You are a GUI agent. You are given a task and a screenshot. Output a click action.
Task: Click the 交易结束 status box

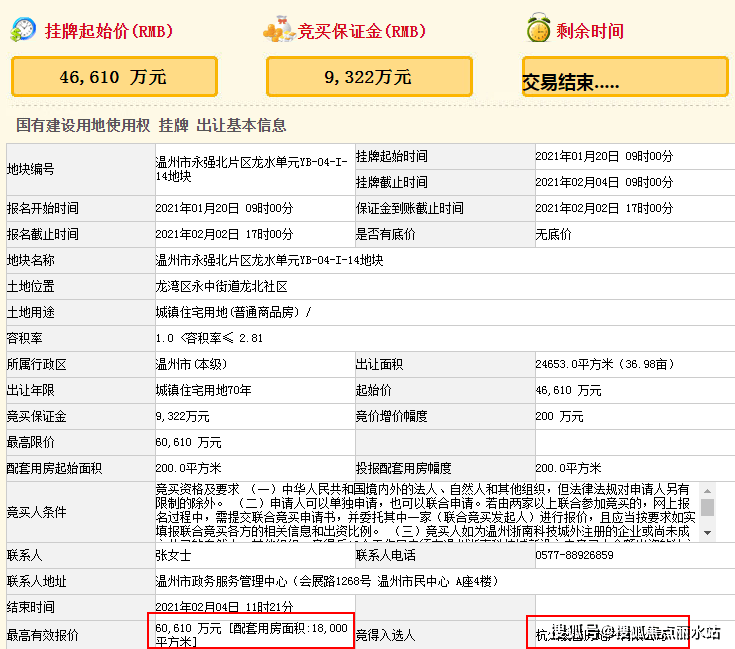coord(625,76)
